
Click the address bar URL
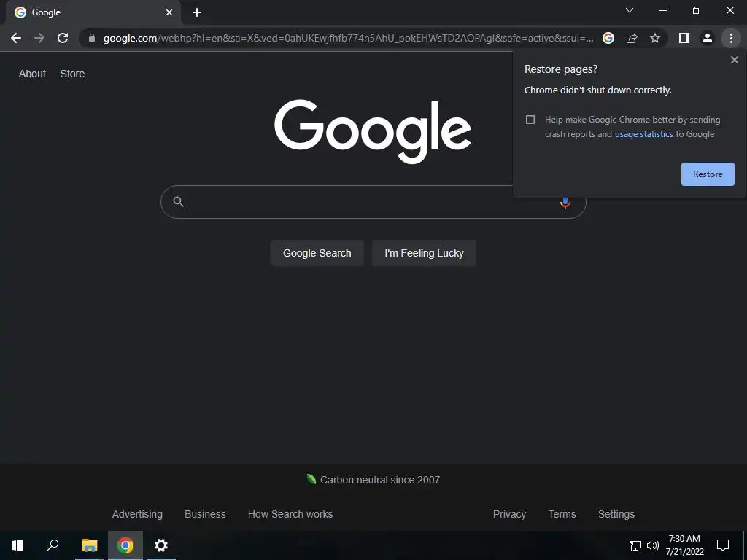point(348,38)
